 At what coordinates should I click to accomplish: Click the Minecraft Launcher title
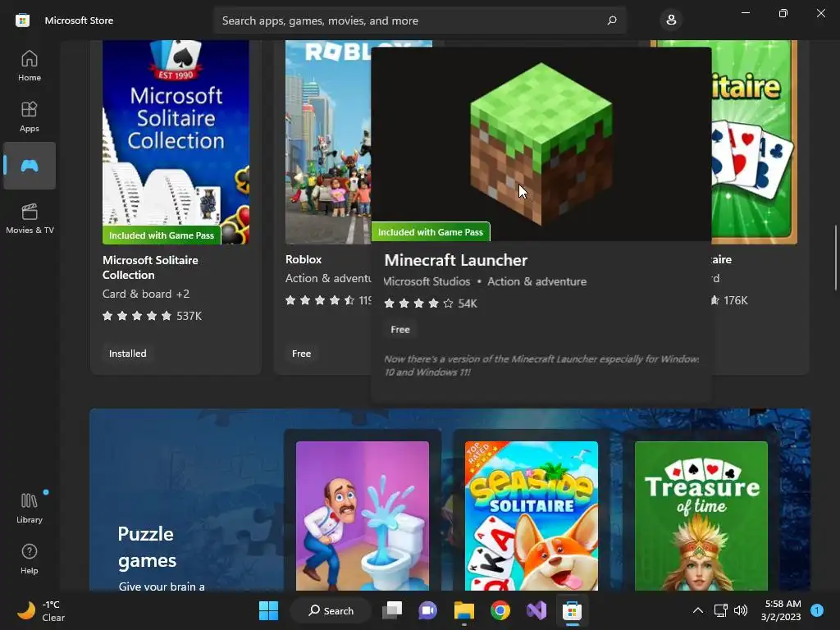(456, 260)
